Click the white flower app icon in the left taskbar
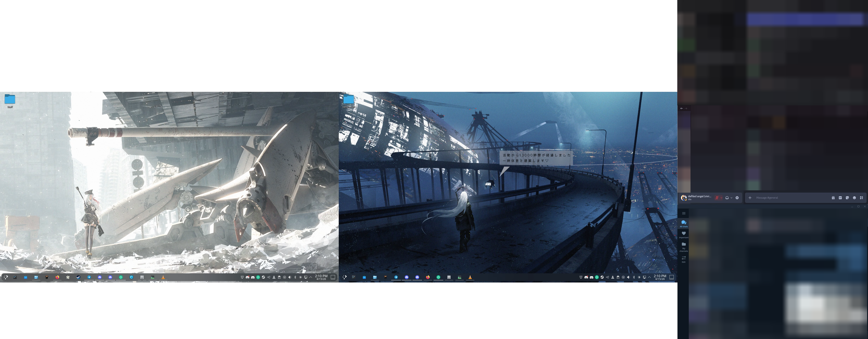The image size is (868, 339). 68,277
